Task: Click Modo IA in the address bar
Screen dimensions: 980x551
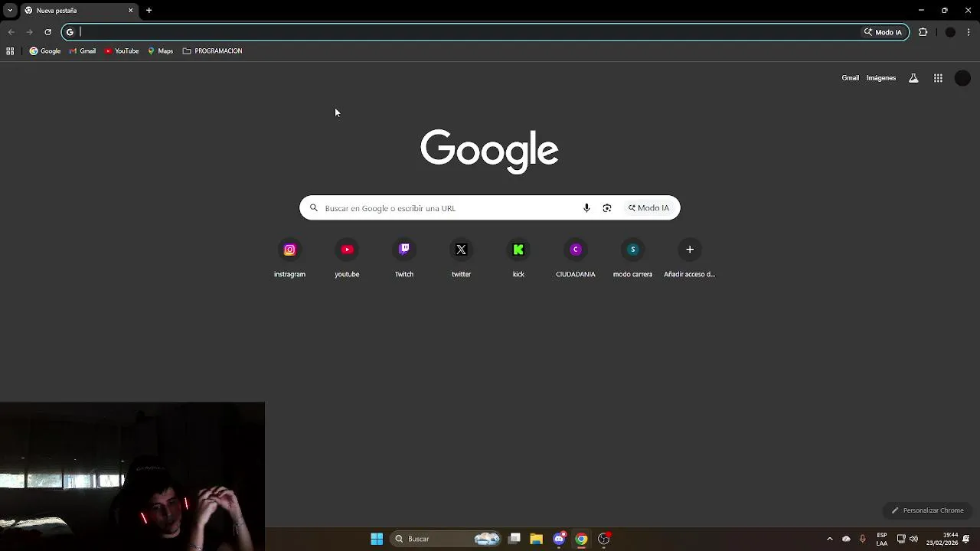Action: click(x=883, y=32)
